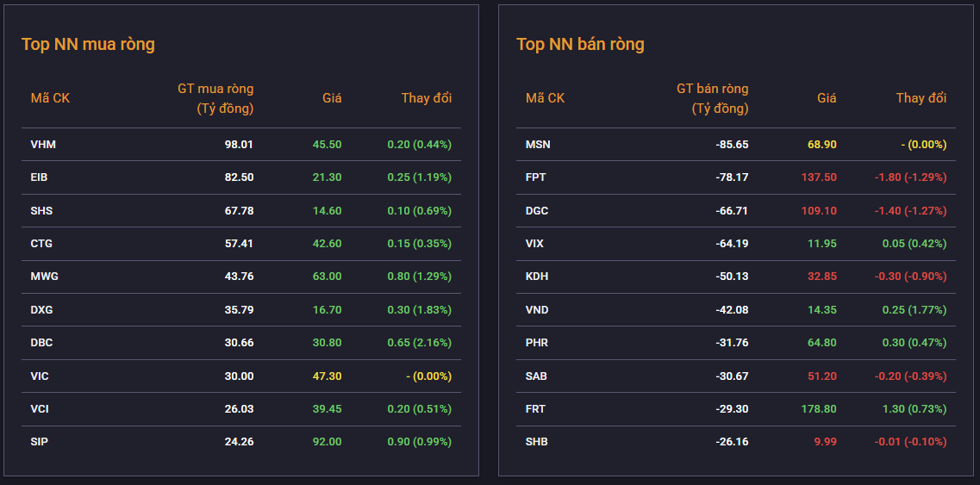Click the 'GT bán ròng (Tỷ đồng)' column header
Image resolution: width=980 pixels, height=485 pixels.
tap(713, 99)
